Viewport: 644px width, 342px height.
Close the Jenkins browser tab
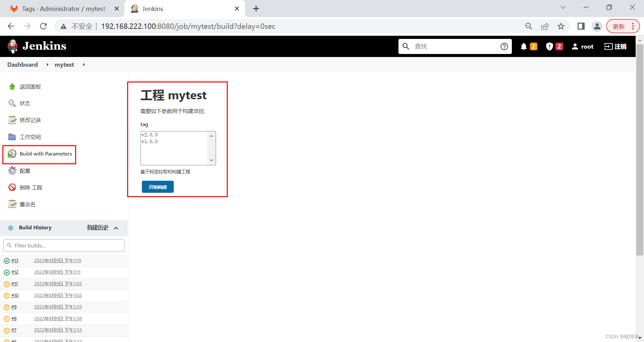click(x=237, y=9)
